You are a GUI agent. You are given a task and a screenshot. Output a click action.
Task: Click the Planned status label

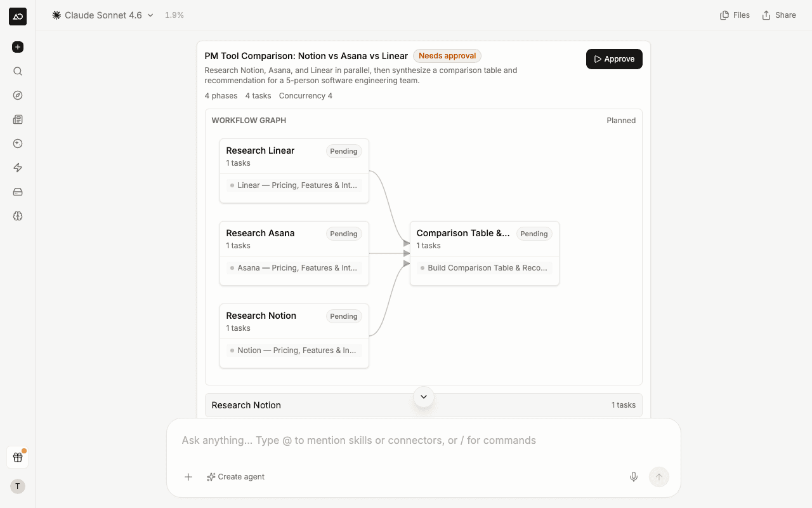tap(621, 121)
